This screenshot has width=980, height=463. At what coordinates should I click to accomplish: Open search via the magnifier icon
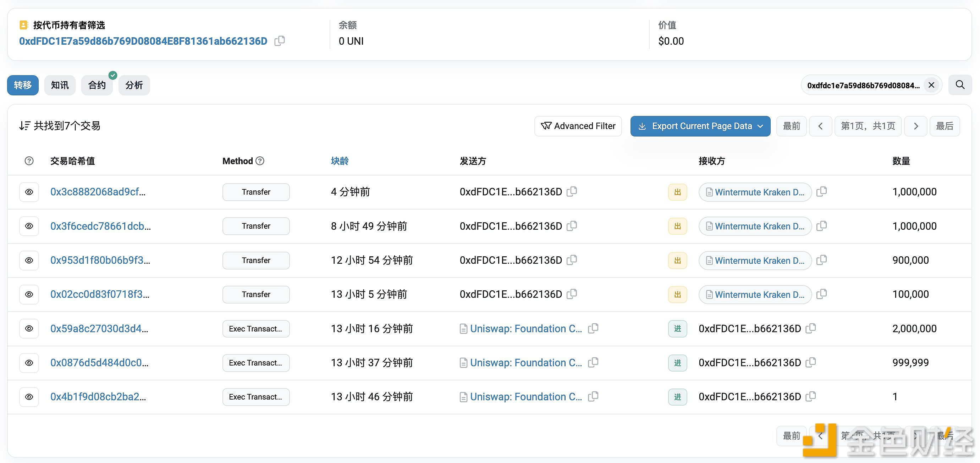(x=960, y=85)
